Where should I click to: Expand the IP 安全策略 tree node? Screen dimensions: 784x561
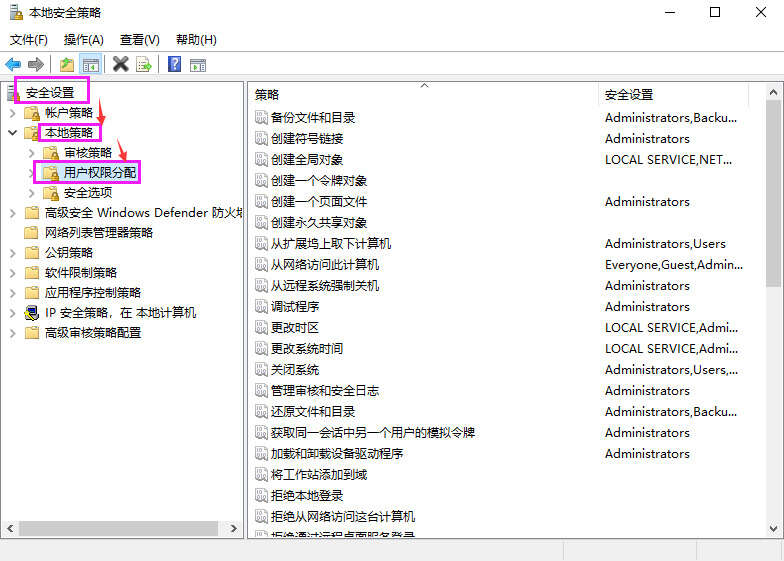pyautogui.click(x=13, y=314)
